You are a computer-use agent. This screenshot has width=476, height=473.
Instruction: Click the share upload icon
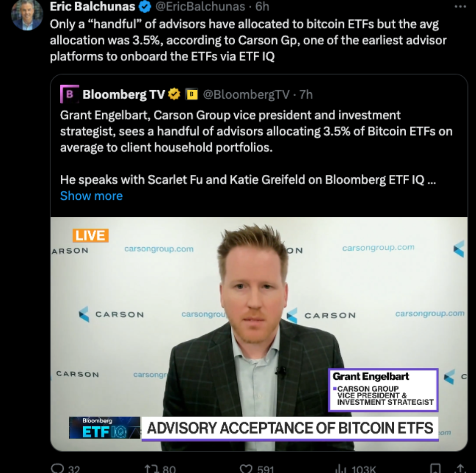460,468
